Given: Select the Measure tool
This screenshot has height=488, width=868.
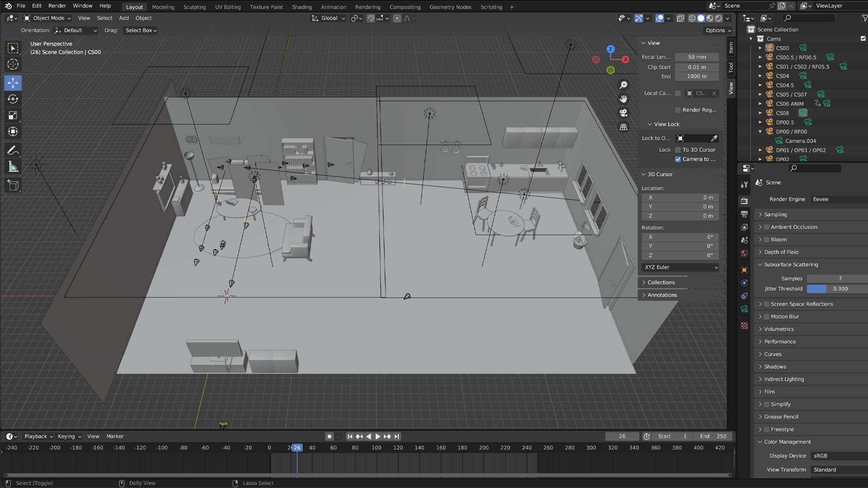Looking at the screenshot, I should (13, 167).
